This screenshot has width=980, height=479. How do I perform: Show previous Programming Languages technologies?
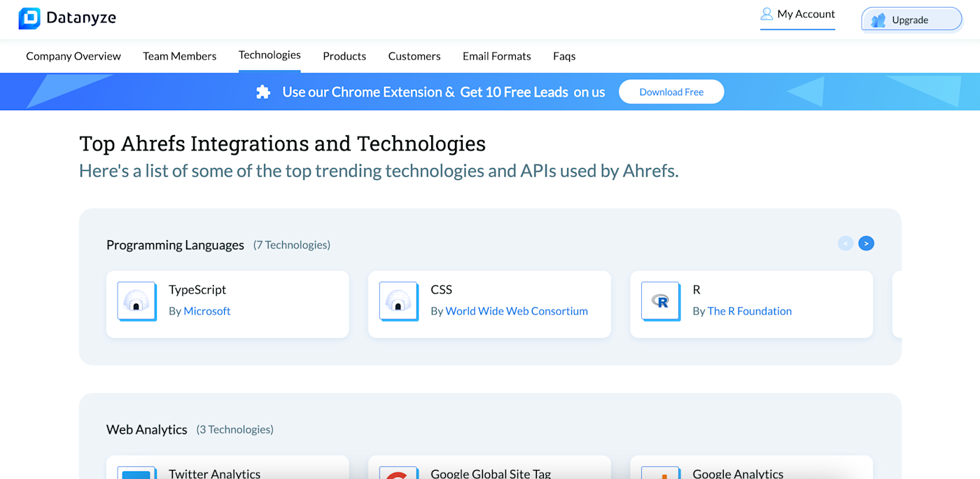click(846, 244)
